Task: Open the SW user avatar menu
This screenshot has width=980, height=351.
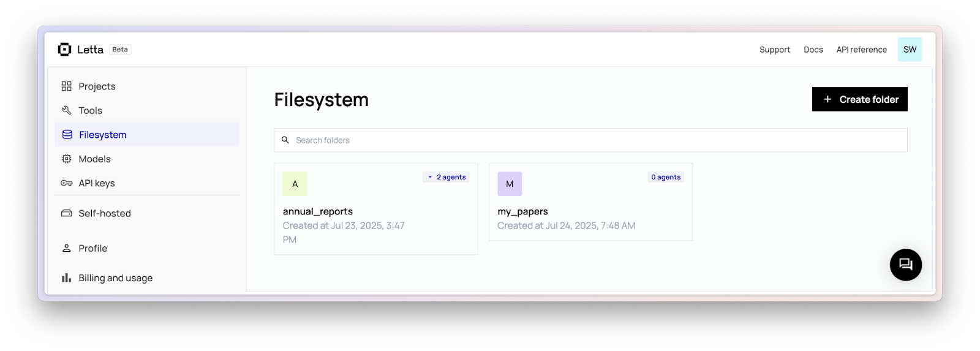Action: tap(910, 50)
